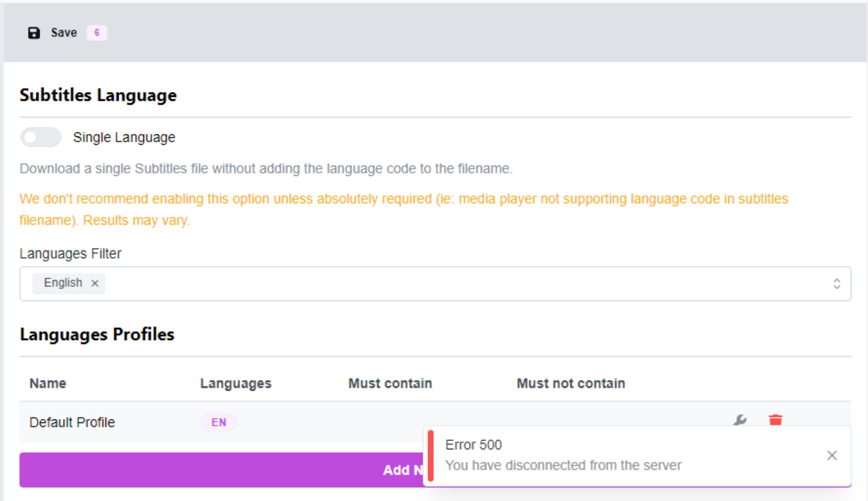868x501 pixels.
Task: Click the unsaved changes badge showing 6
Action: pyautogui.click(x=97, y=33)
